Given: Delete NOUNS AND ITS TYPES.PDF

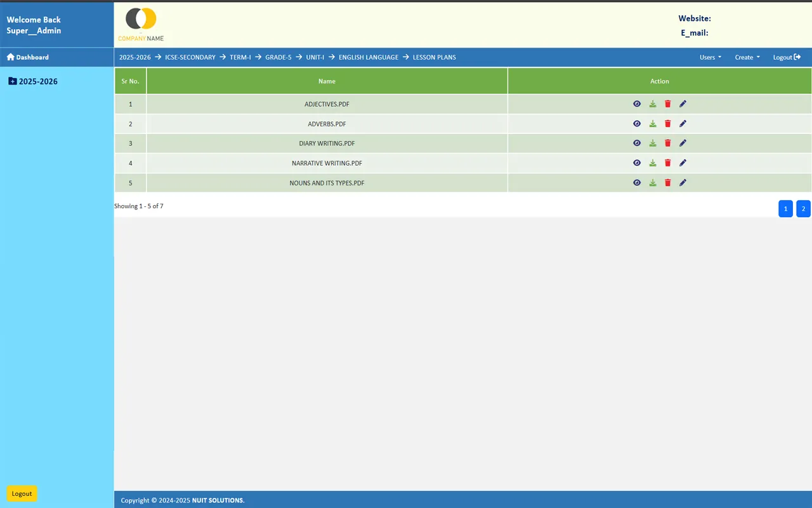Looking at the screenshot, I should point(667,183).
